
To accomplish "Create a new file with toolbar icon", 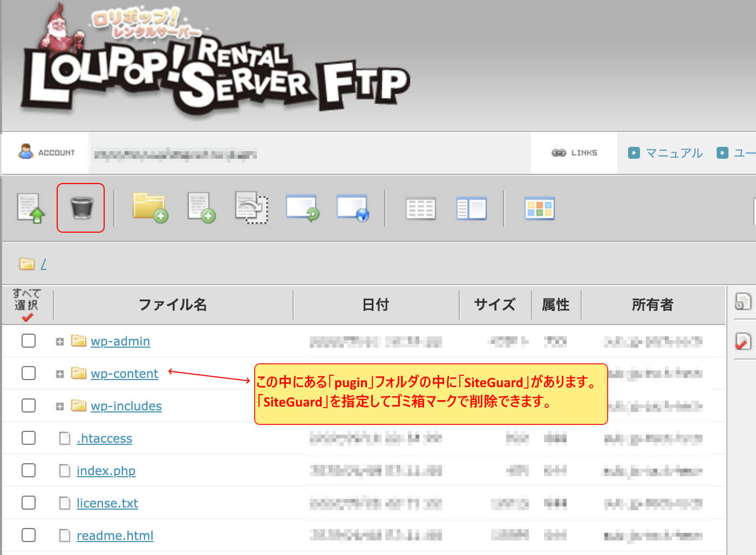I will (201, 208).
